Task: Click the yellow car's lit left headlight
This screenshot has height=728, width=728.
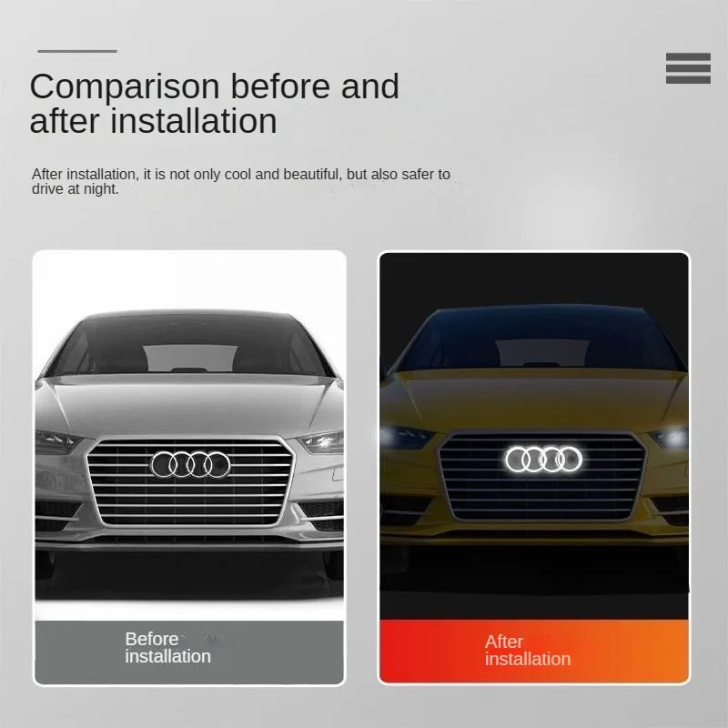Action: tap(405, 438)
